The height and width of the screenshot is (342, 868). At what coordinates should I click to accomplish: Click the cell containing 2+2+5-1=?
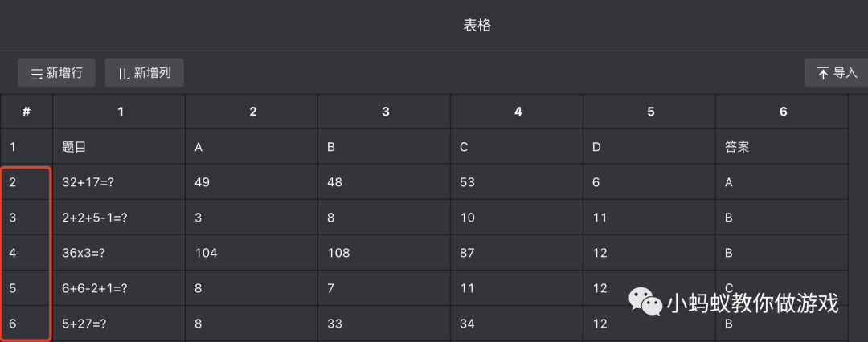119,218
